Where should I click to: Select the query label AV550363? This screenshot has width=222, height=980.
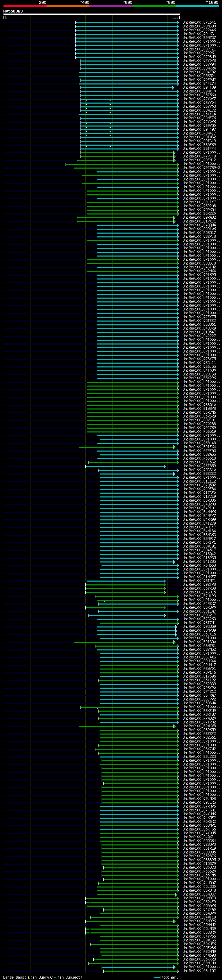point(13,11)
